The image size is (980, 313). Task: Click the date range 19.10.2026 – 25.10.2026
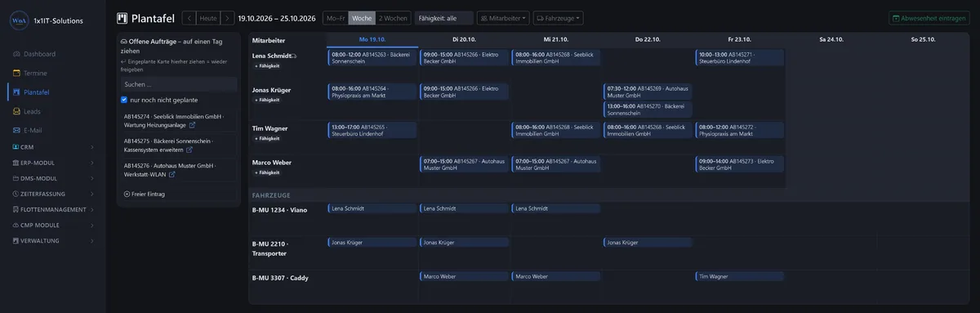coord(277,17)
